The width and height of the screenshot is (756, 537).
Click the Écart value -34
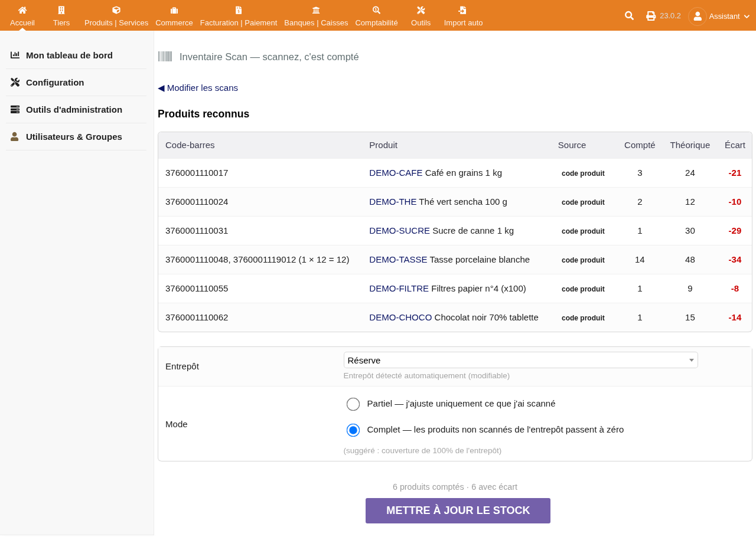(x=735, y=260)
